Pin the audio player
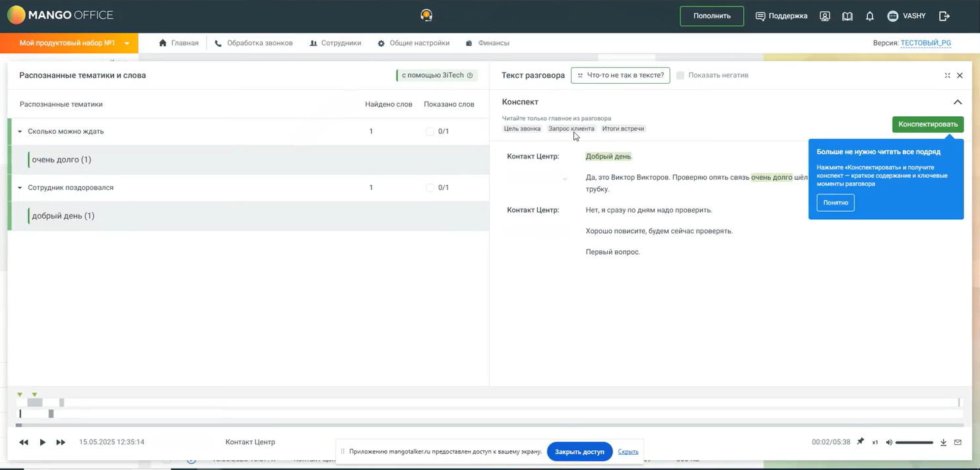 [x=861, y=442]
